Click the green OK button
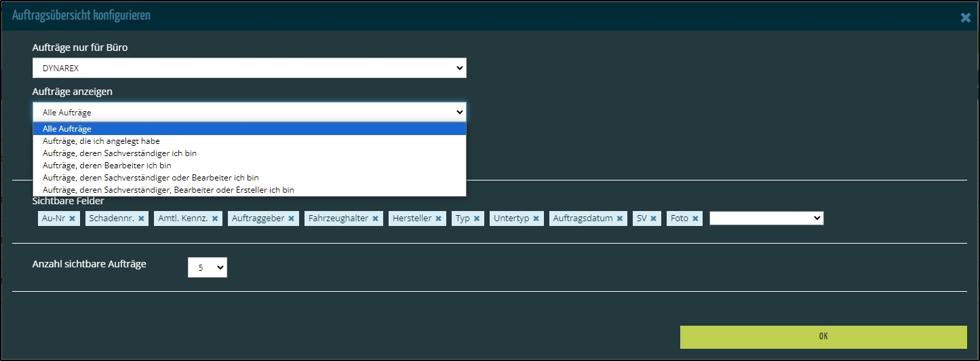Image resolution: width=980 pixels, height=361 pixels. [x=823, y=337]
